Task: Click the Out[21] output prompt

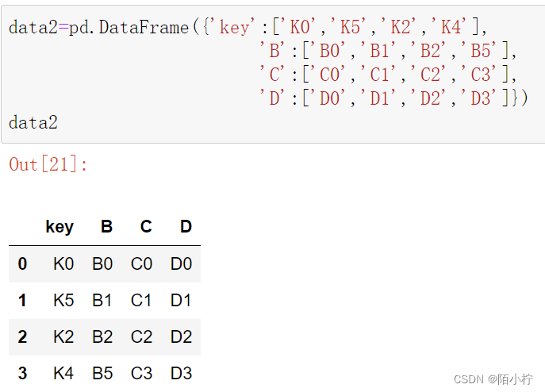Action: point(48,165)
